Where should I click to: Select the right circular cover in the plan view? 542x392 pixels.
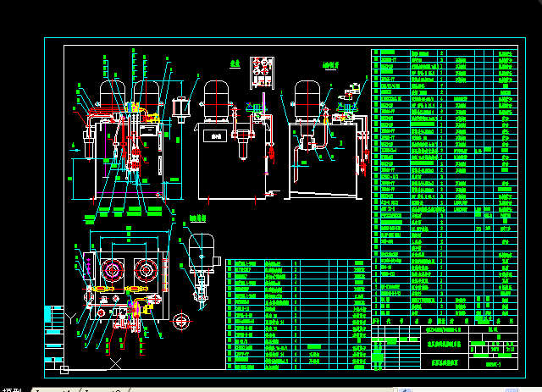click(146, 270)
